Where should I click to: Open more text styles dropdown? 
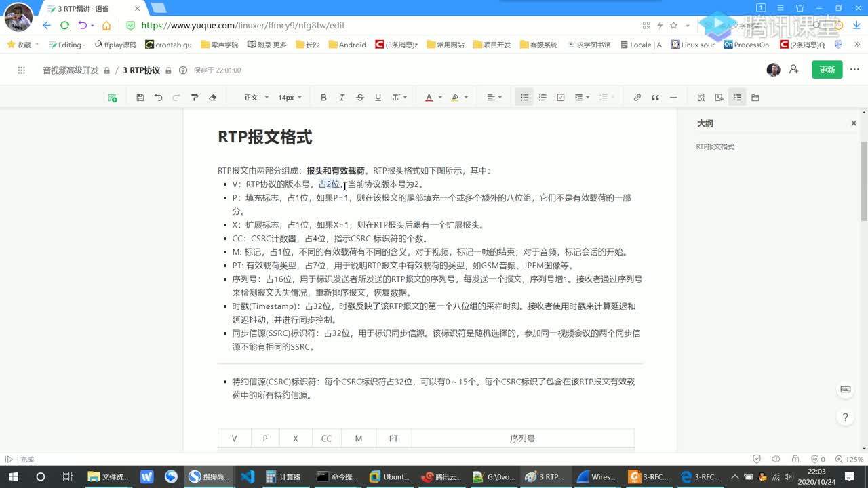click(400, 98)
